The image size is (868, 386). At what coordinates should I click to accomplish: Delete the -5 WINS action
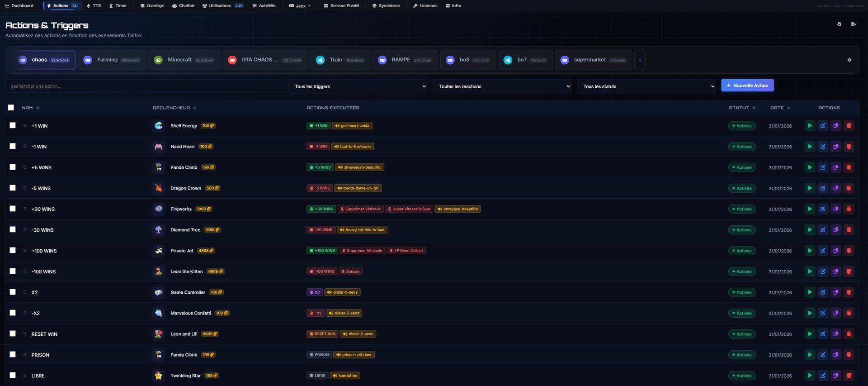tap(849, 188)
